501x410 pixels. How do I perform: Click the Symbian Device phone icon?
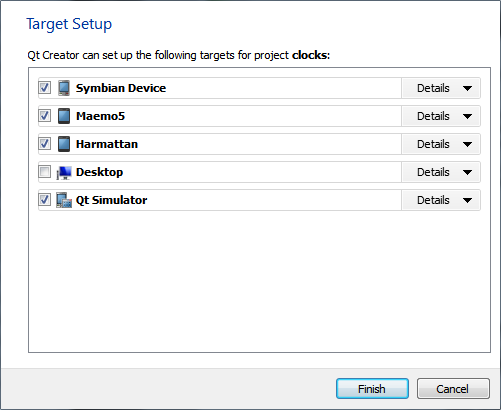tap(64, 88)
